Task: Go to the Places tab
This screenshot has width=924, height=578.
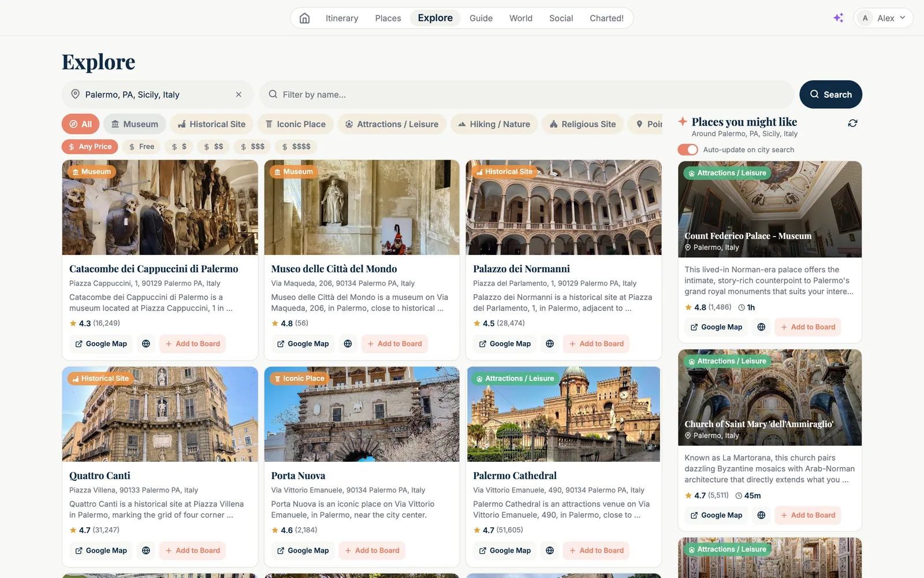Action: [x=388, y=18]
